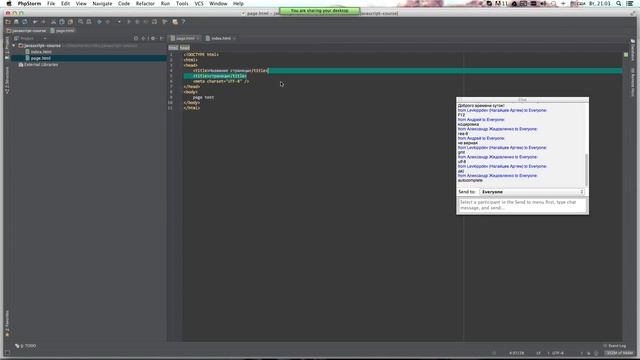Click the Paste toolbar icon
The height and width of the screenshot is (360, 640).
70,22
